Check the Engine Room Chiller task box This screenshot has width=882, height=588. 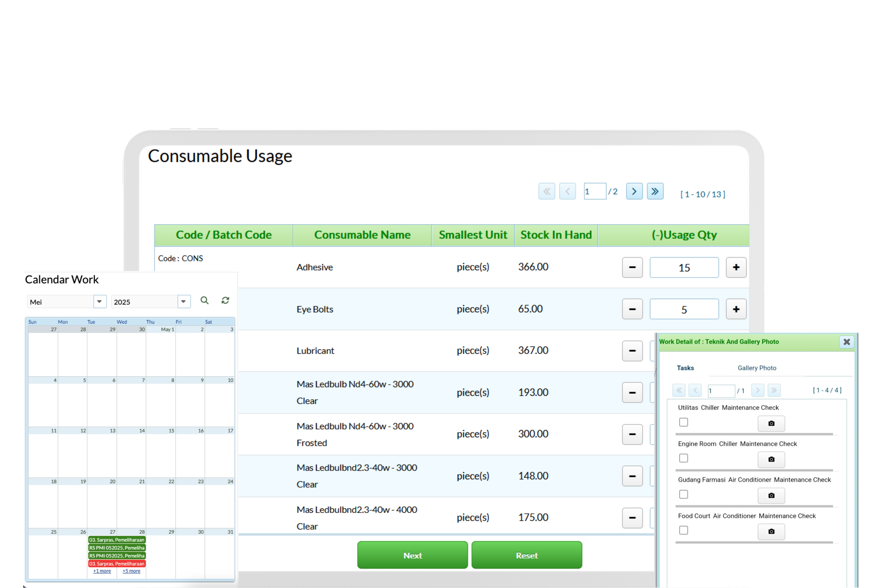[x=684, y=458]
